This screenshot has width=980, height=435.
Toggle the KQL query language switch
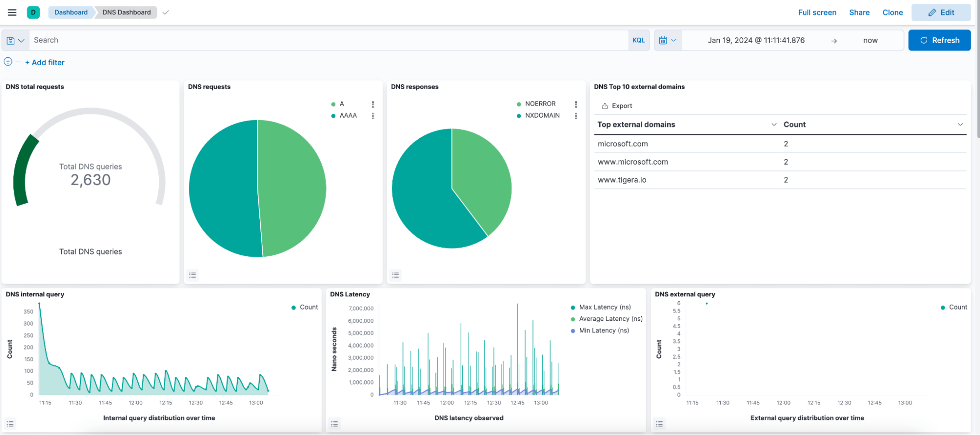639,40
